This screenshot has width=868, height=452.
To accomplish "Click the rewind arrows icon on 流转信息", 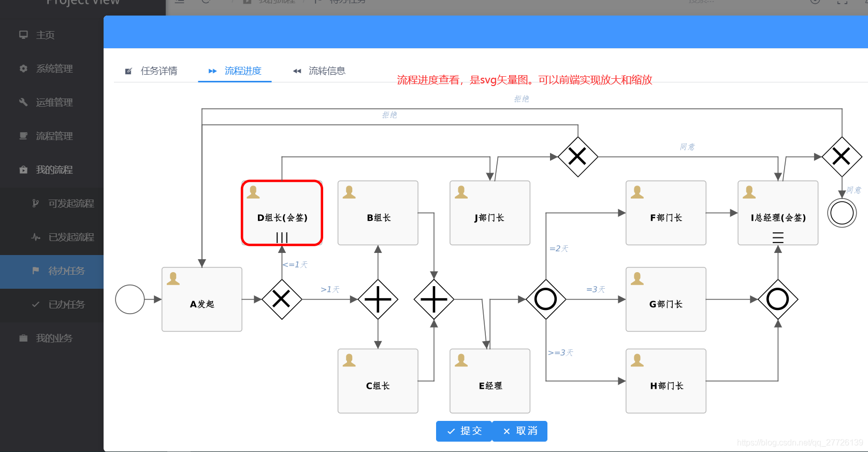I will click(x=297, y=71).
